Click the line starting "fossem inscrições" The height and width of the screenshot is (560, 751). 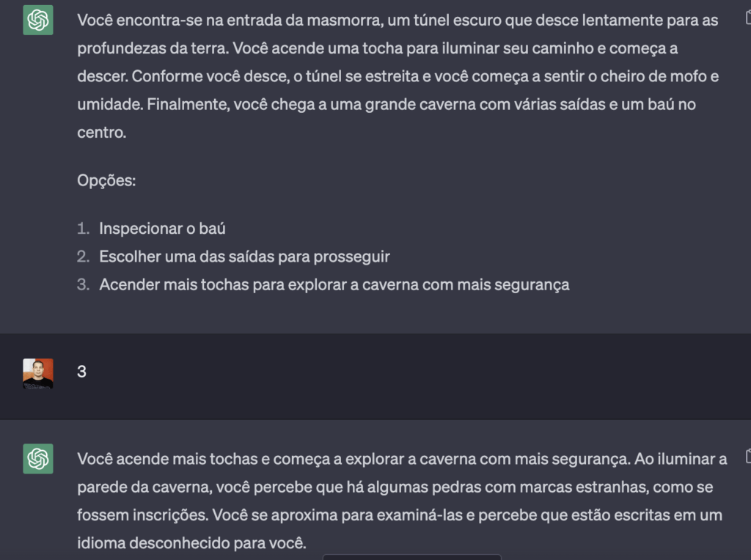coord(400,515)
